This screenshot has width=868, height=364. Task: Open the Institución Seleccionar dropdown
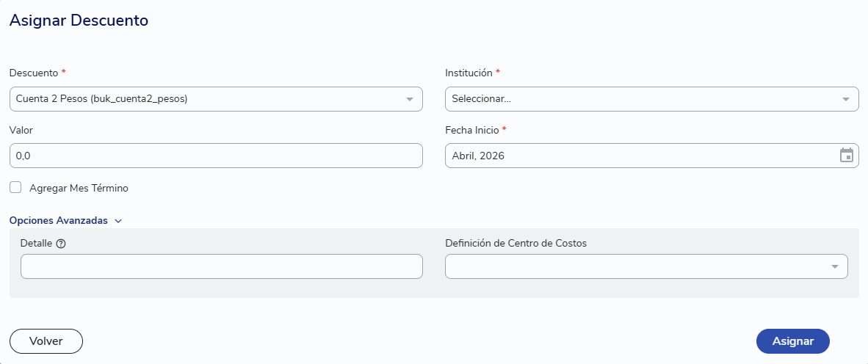pyautogui.click(x=652, y=99)
